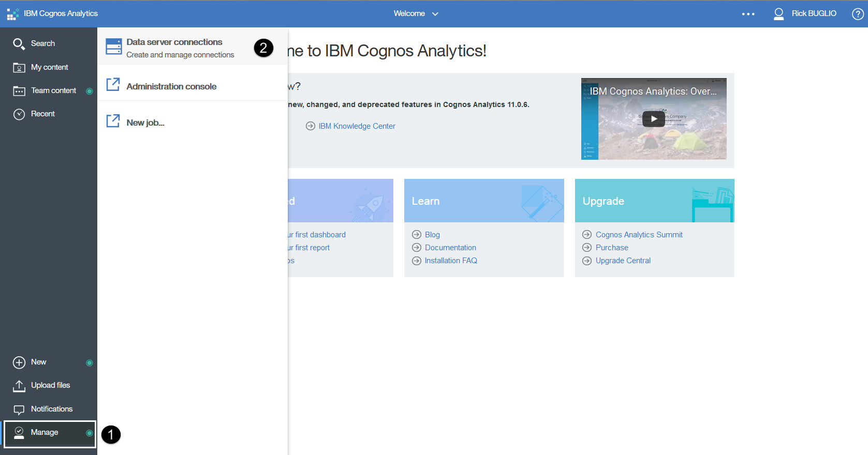This screenshot has width=868, height=455.
Task: Play the Cognos Analytics overview video
Action: (654, 119)
